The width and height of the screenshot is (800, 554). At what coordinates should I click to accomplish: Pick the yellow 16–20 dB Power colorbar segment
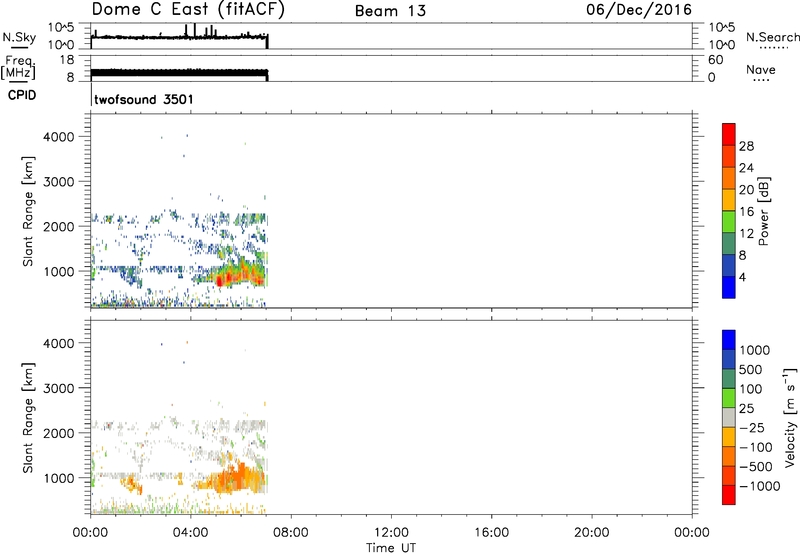729,199
